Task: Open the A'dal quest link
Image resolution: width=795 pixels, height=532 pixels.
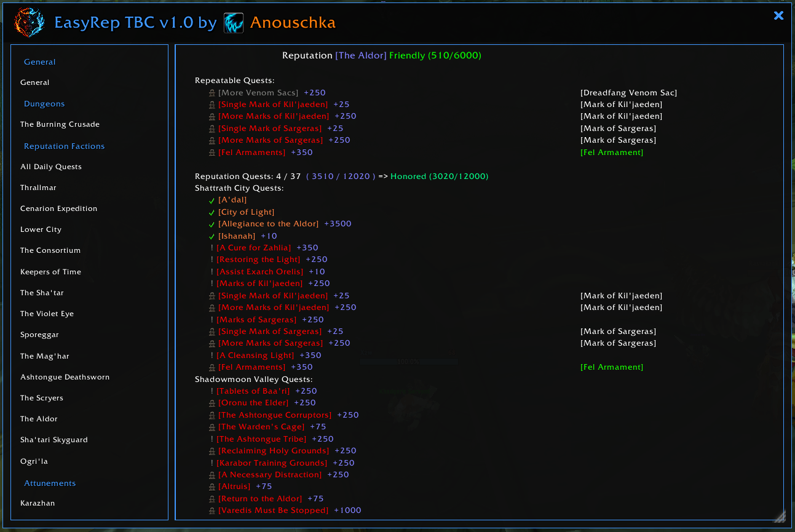Action: [232, 200]
